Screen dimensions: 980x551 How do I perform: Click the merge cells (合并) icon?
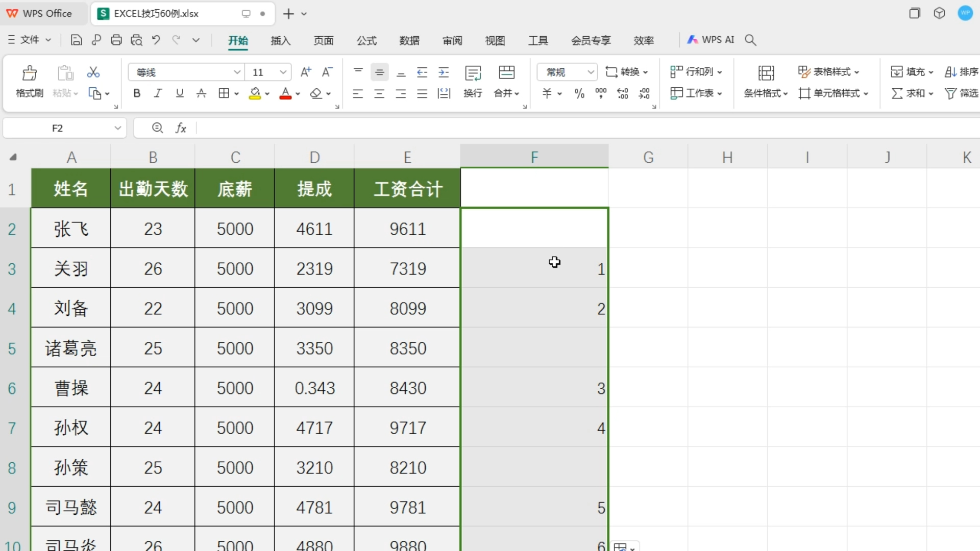tap(506, 81)
